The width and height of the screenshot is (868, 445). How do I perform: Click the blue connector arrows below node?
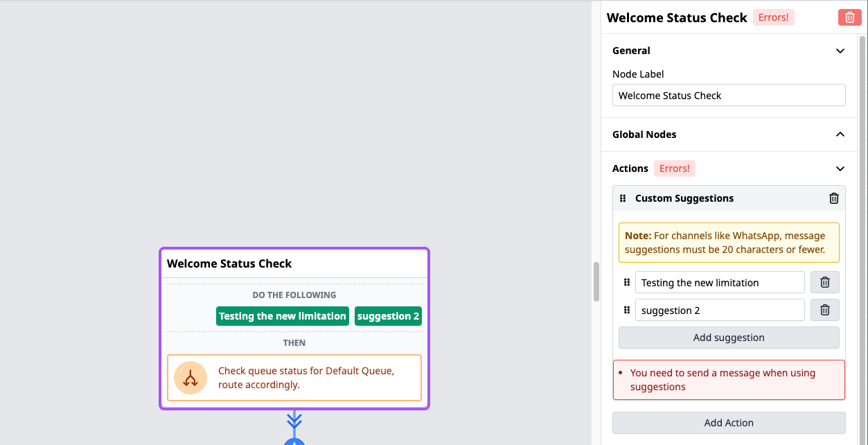pos(294,421)
